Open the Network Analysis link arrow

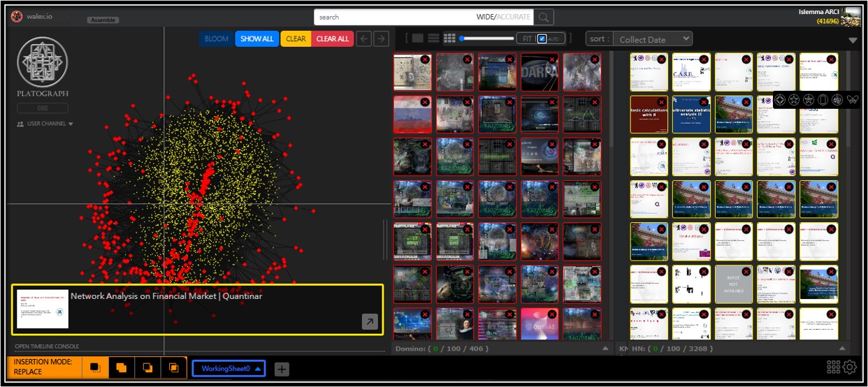(x=369, y=321)
